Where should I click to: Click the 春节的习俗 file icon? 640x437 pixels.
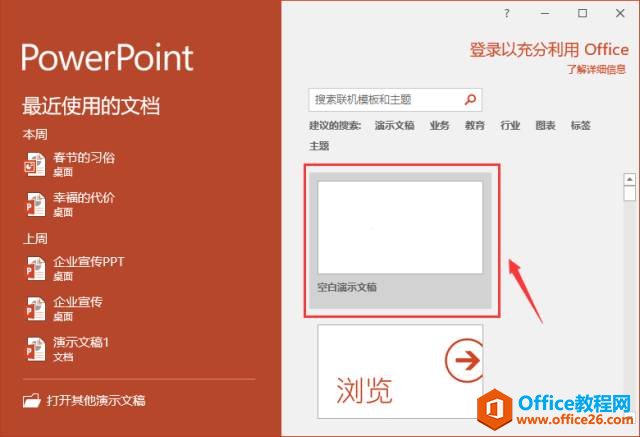pos(35,164)
